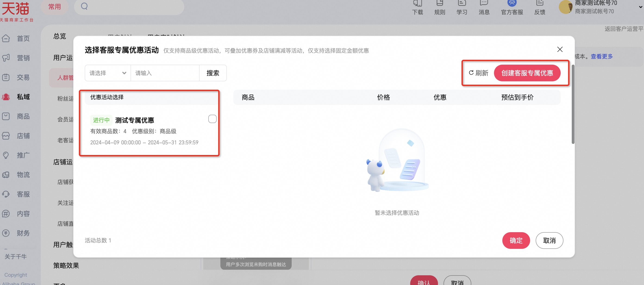
Task: Select the 私域 people icon
Action: pos(6,97)
